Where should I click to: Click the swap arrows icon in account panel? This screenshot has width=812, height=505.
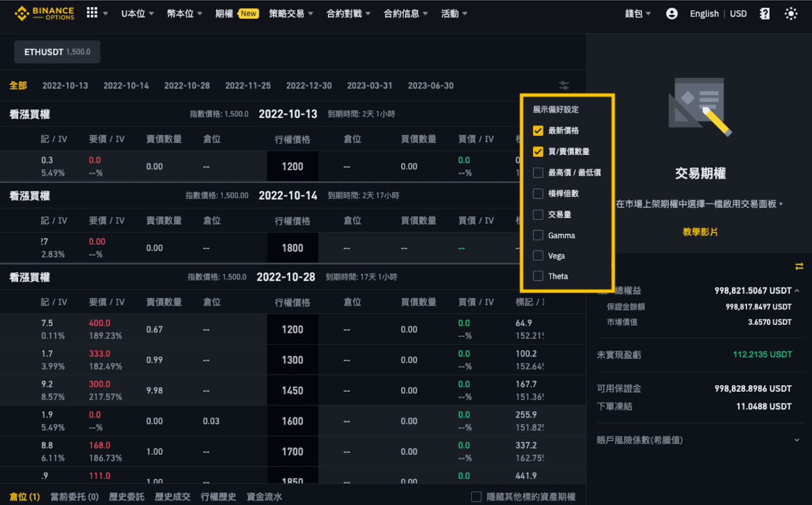click(799, 266)
